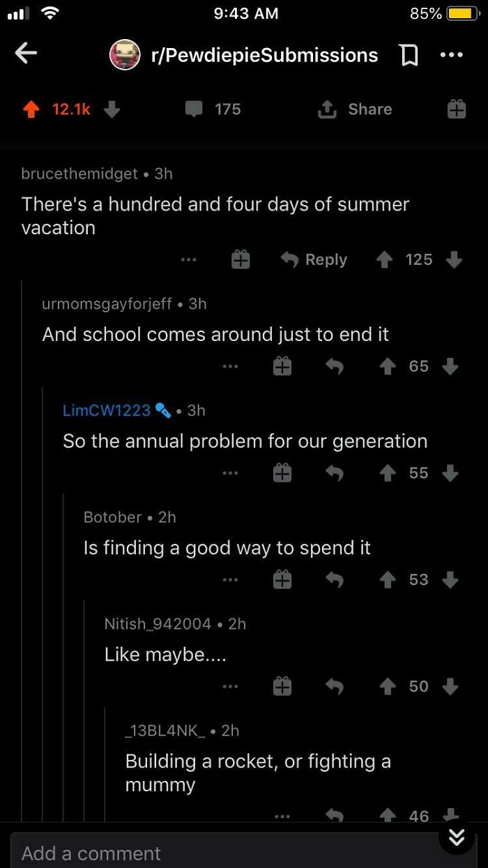The height and width of the screenshot is (868, 488).
Task: Tap the back arrow icon
Action: [x=26, y=54]
